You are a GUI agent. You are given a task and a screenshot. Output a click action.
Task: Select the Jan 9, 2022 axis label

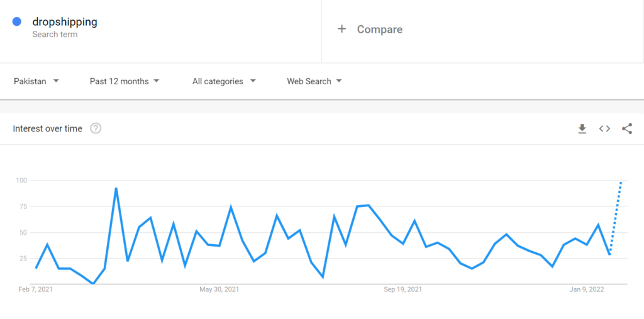click(587, 289)
